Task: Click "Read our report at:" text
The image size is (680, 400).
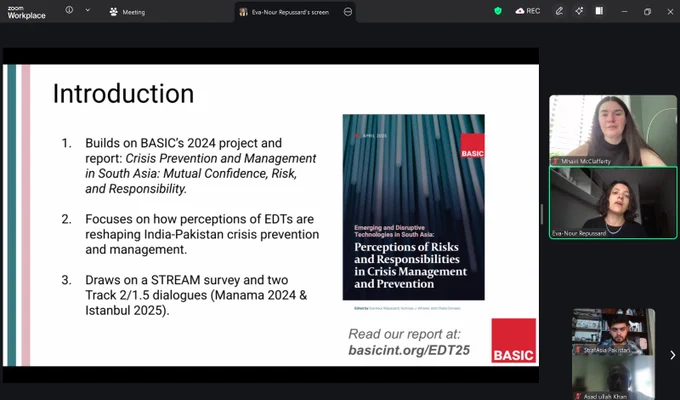Action: [404, 334]
